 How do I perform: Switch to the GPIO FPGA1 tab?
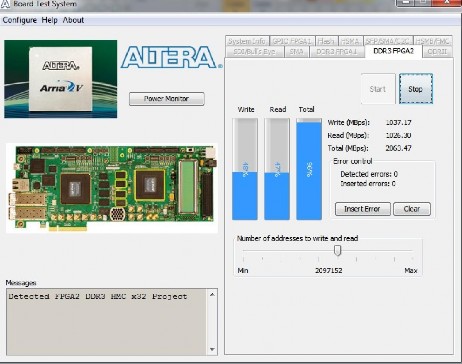coord(292,41)
